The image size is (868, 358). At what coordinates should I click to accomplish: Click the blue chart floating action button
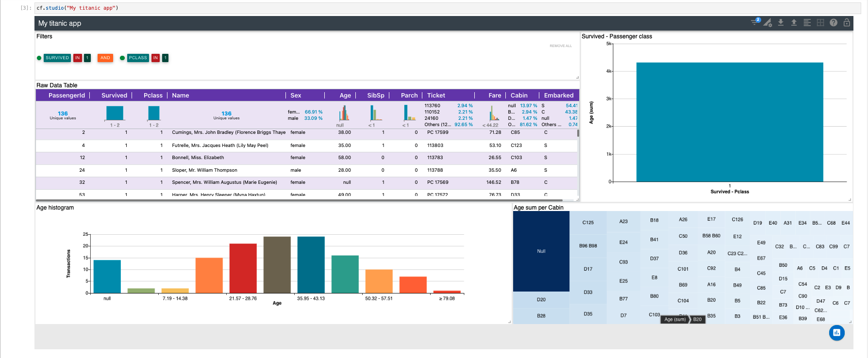click(836, 332)
